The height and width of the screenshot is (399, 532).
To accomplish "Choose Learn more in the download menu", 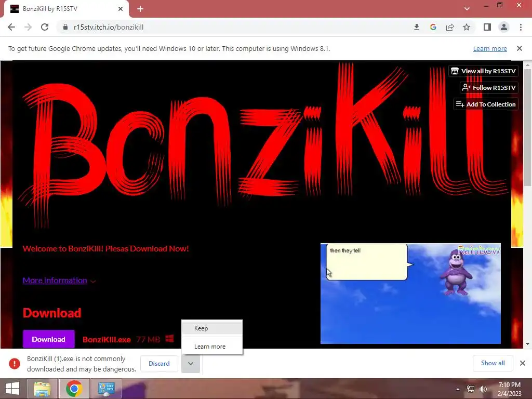I will 212,347.
